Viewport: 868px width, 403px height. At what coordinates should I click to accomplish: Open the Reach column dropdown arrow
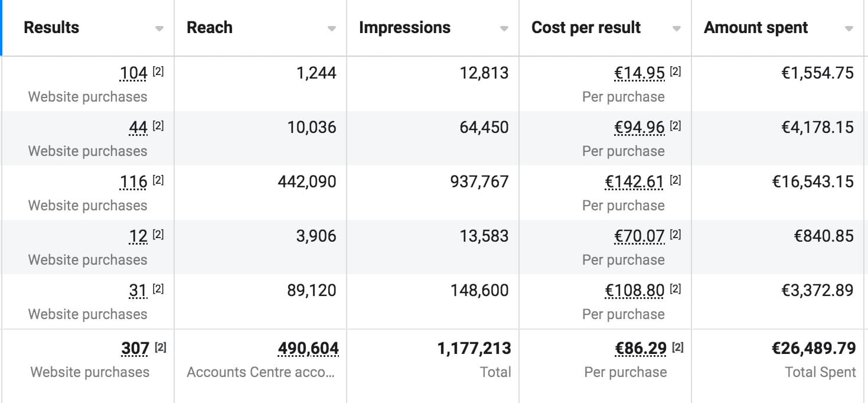click(x=331, y=29)
